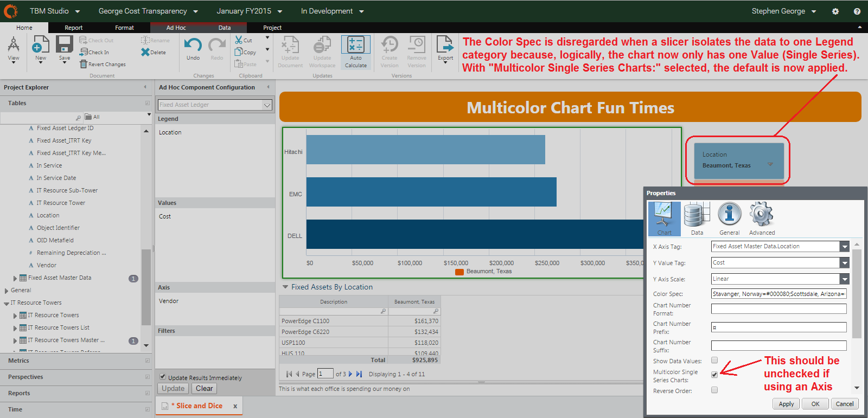Viewport: 868px width, 418px height.
Task: Collapse the IT Resource Towers node
Action: point(6,303)
